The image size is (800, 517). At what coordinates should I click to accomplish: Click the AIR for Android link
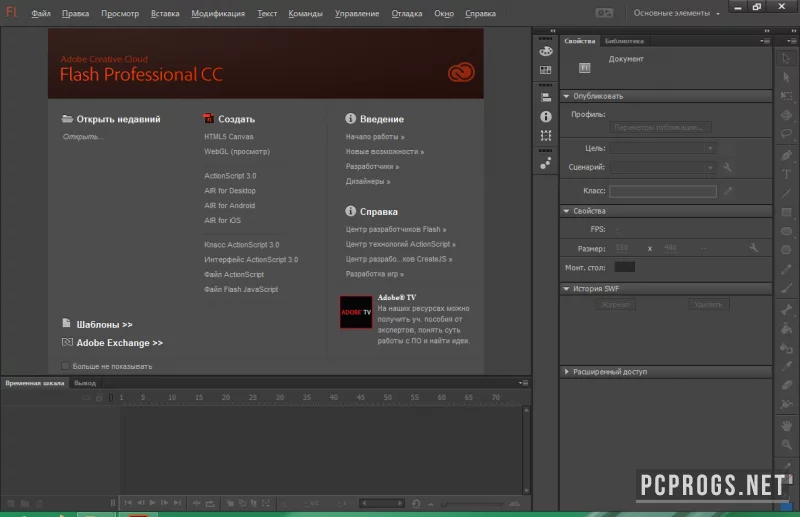tap(230, 205)
